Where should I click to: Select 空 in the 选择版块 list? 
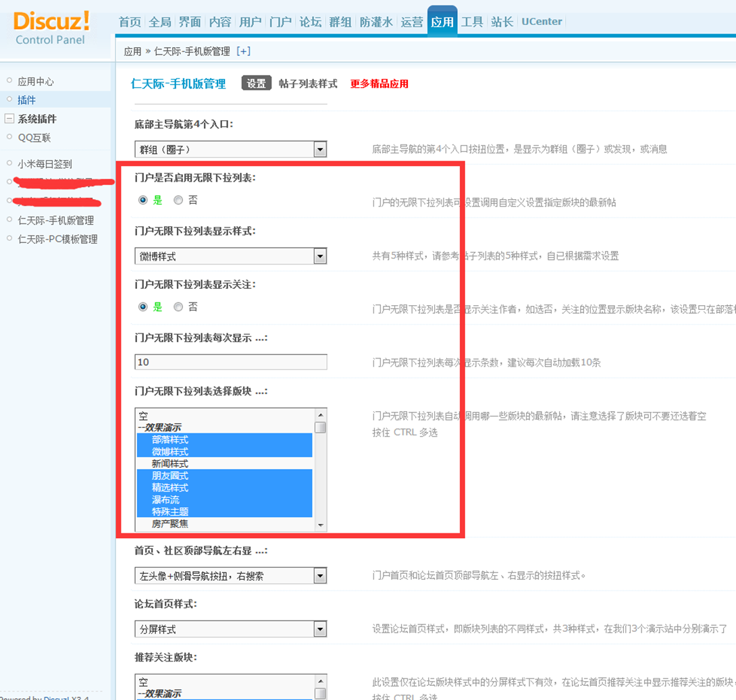[x=224, y=416]
